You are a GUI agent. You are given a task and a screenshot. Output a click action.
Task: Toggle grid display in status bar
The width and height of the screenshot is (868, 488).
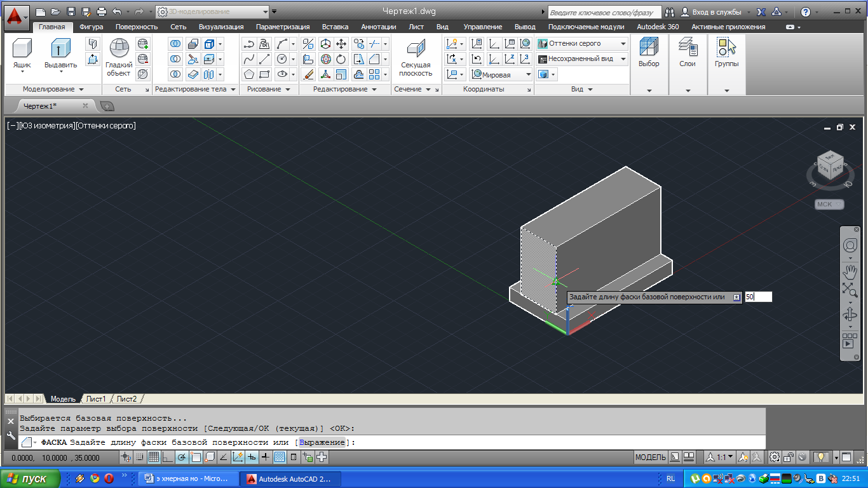[x=154, y=457]
